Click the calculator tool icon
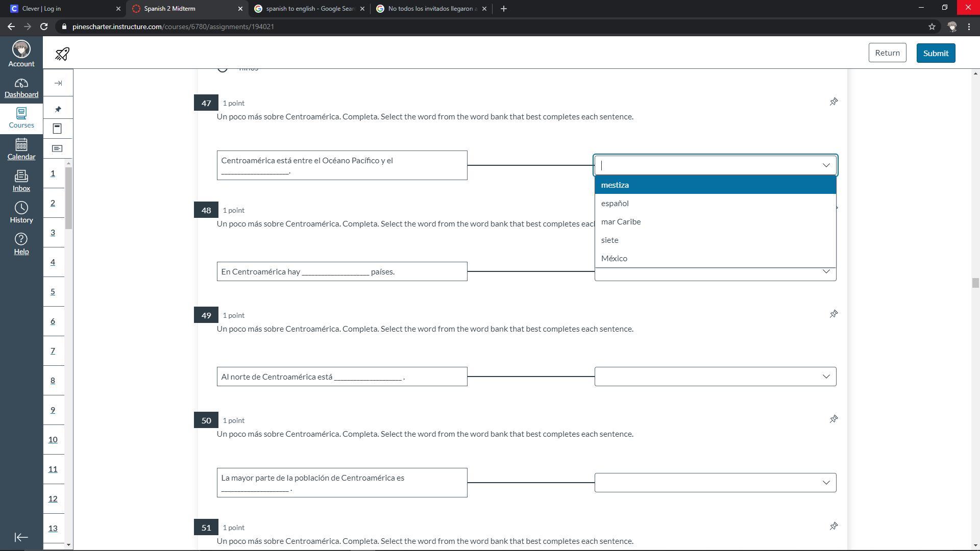 pyautogui.click(x=57, y=129)
